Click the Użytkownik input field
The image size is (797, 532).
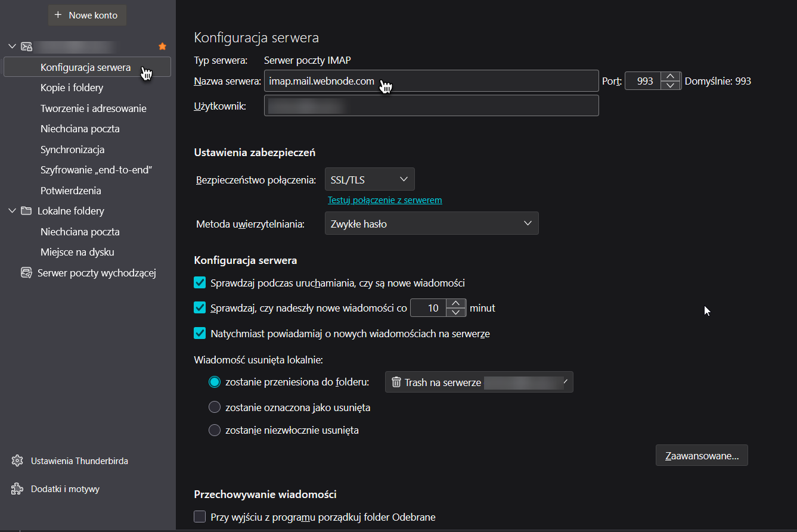pyautogui.click(x=431, y=105)
